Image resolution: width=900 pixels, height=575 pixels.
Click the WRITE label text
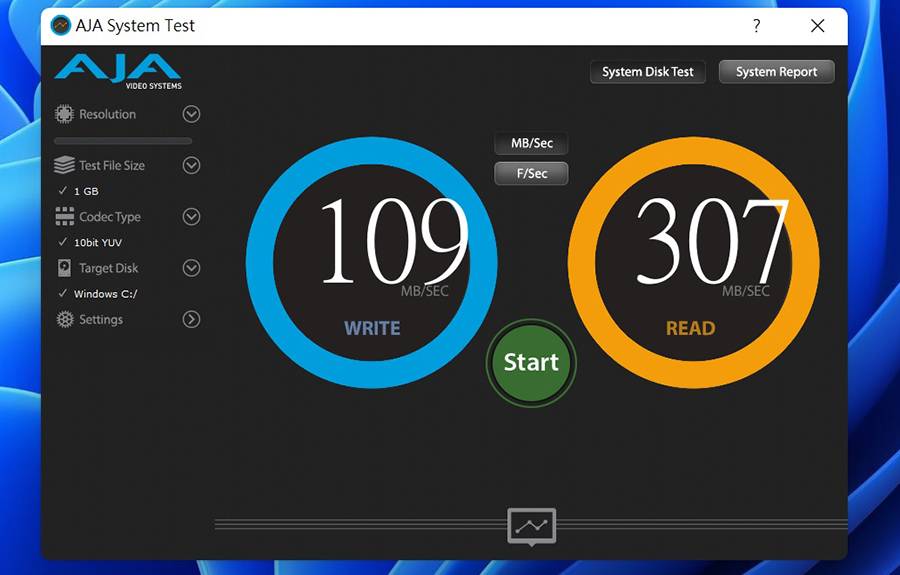tap(372, 328)
